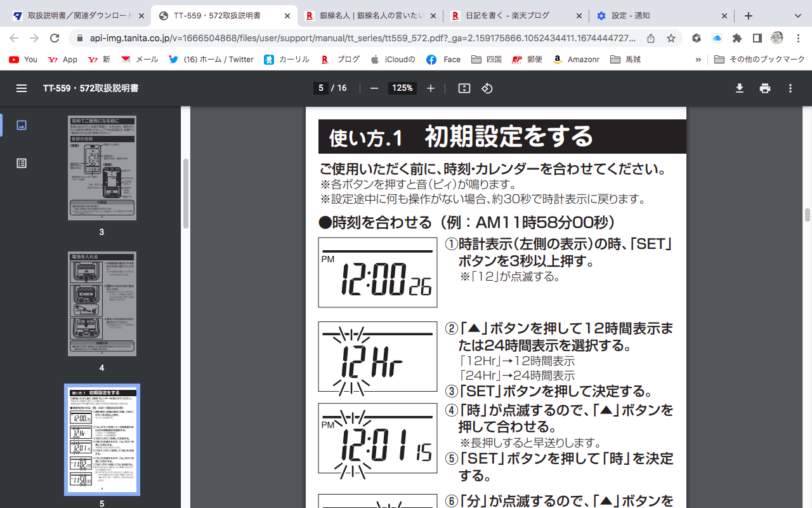This screenshot has height=508, width=812.
Task: Open the 郵便 bookmark
Action: 527,60
